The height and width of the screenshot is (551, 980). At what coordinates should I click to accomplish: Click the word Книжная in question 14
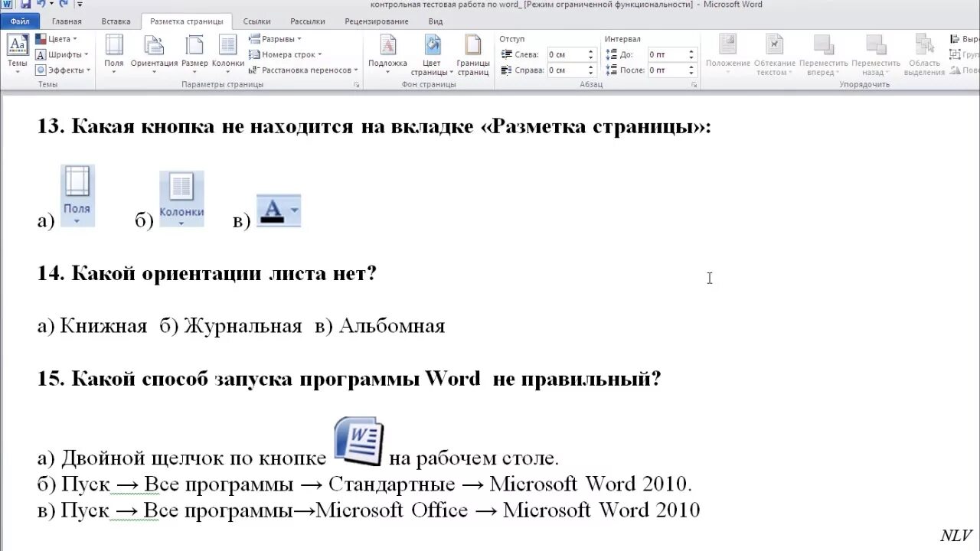click(103, 327)
